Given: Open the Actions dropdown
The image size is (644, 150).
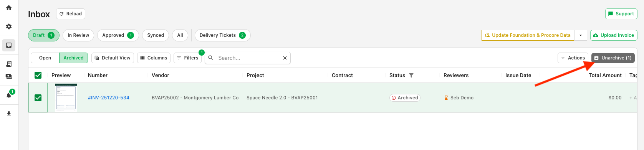Looking at the screenshot, I should (x=573, y=58).
